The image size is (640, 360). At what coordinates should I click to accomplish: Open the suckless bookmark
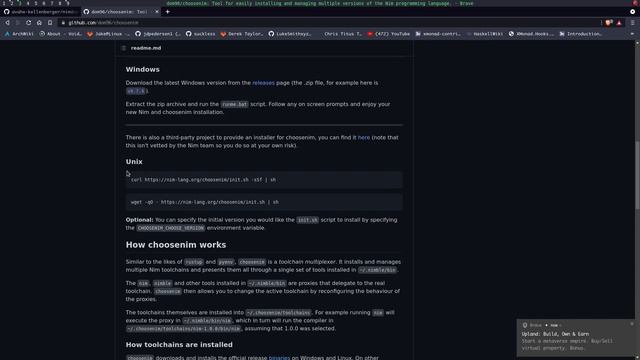pos(200,34)
